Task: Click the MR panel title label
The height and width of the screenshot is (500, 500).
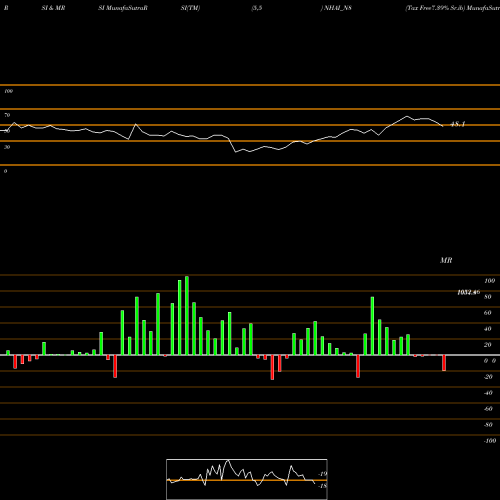Action: click(446, 260)
